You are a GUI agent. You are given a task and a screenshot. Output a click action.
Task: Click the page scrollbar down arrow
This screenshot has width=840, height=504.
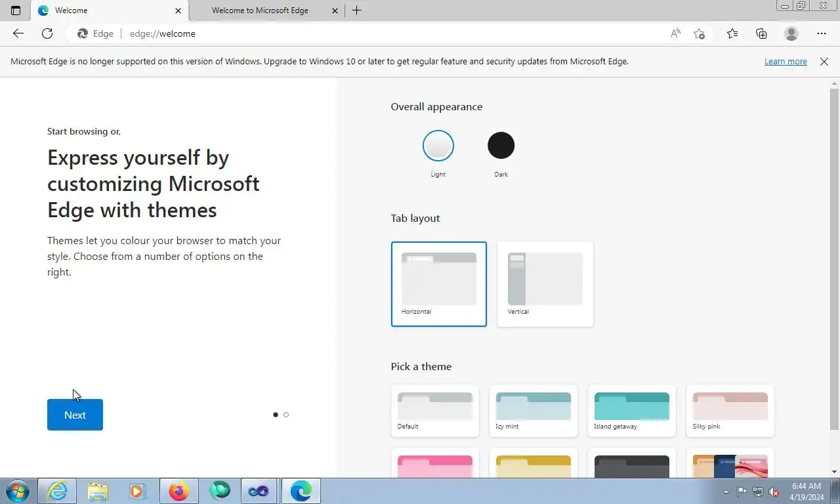coord(834,472)
